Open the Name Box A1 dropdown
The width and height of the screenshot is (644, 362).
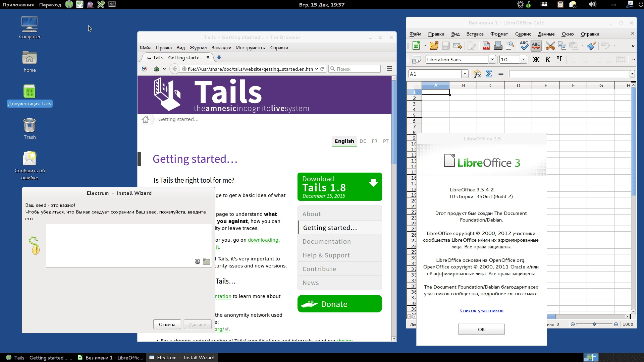click(465, 74)
